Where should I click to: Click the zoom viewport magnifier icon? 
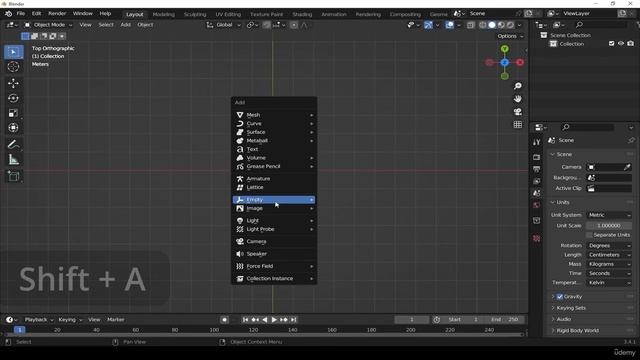[x=518, y=86]
